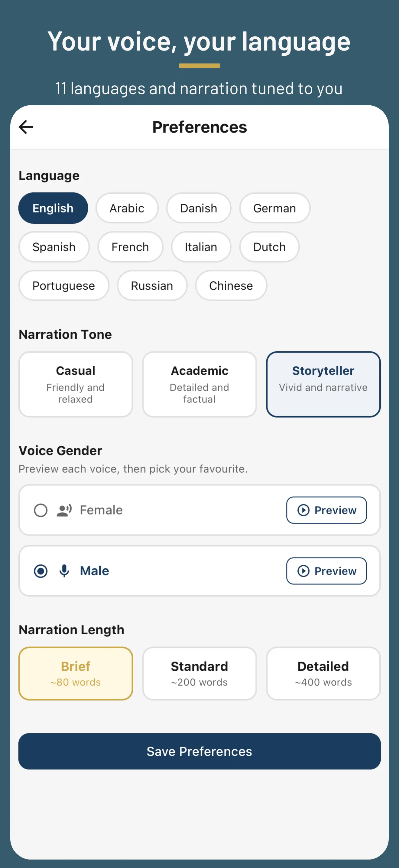Click the Female label in voice row

coord(101,510)
